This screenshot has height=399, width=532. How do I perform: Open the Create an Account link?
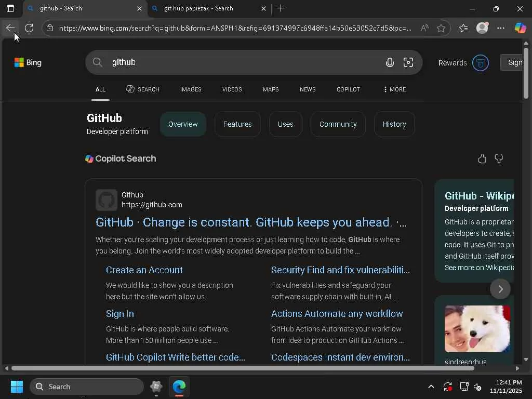tap(144, 270)
